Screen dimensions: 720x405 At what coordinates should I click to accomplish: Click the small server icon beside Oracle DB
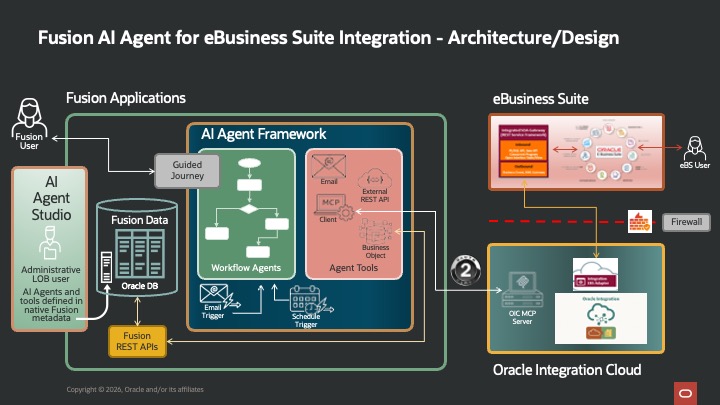(x=106, y=267)
